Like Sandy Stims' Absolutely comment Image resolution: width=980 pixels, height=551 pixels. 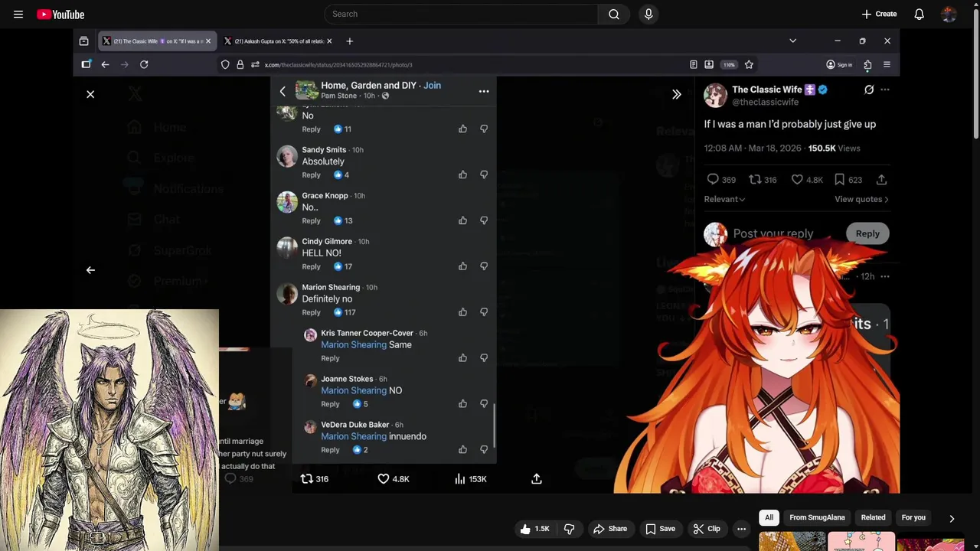(462, 174)
